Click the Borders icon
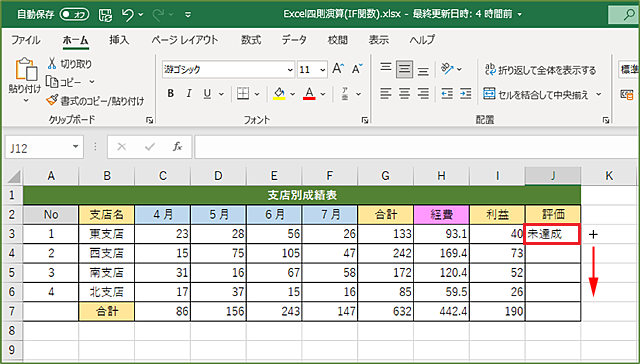Image resolution: width=640 pixels, height=364 pixels. pos(243,94)
